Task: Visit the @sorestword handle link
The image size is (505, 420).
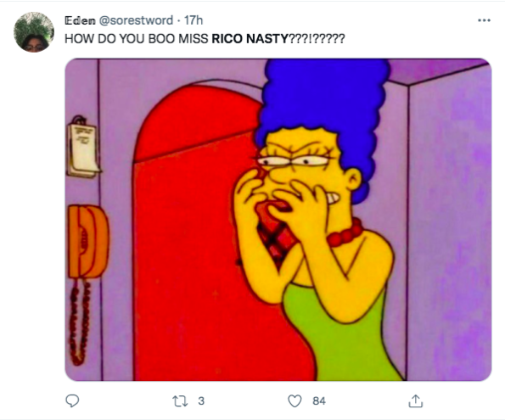Action: pyautogui.click(x=136, y=20)
